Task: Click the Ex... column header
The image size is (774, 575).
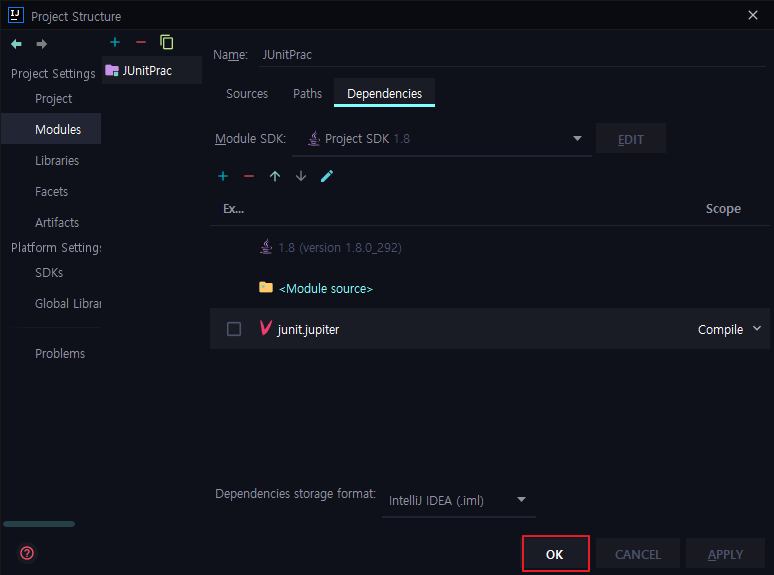Action: 233,209
